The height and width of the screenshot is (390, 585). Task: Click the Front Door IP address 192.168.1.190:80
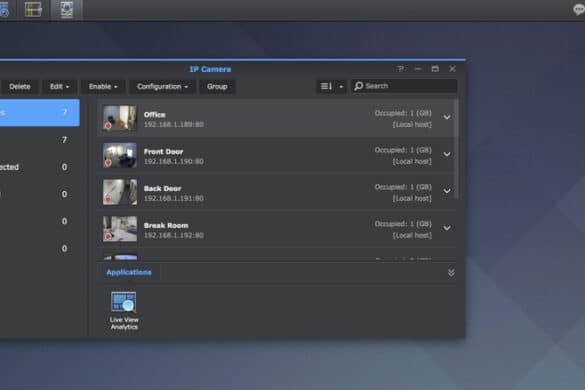point(174,161)
